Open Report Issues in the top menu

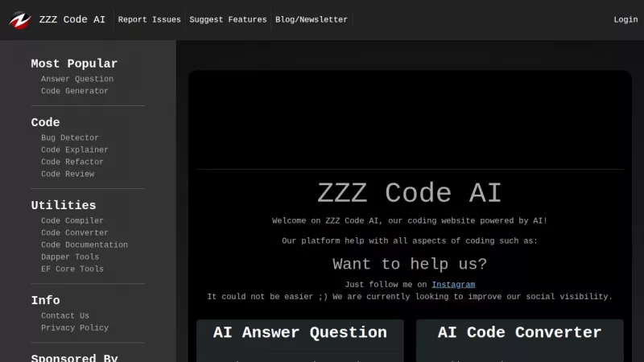click(149, 19)
